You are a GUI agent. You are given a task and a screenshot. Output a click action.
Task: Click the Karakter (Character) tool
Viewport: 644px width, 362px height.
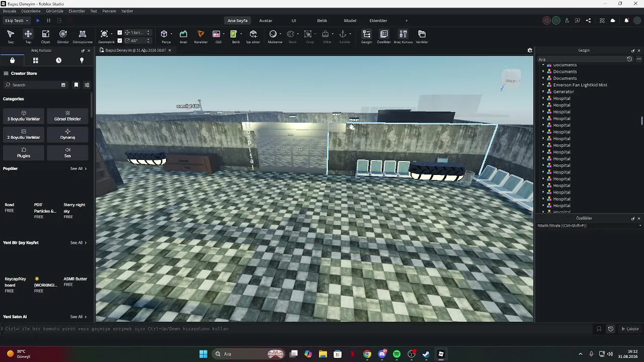pos(201,36)
